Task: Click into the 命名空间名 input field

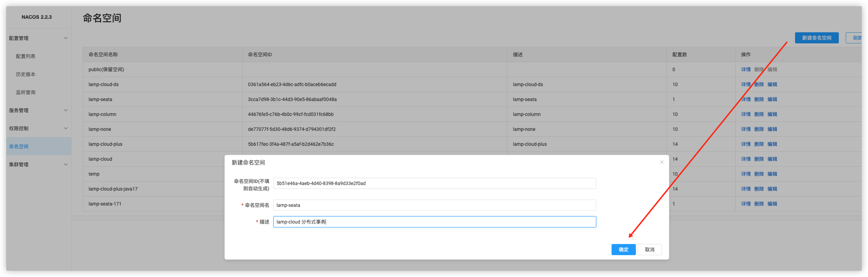Action: 434,205
